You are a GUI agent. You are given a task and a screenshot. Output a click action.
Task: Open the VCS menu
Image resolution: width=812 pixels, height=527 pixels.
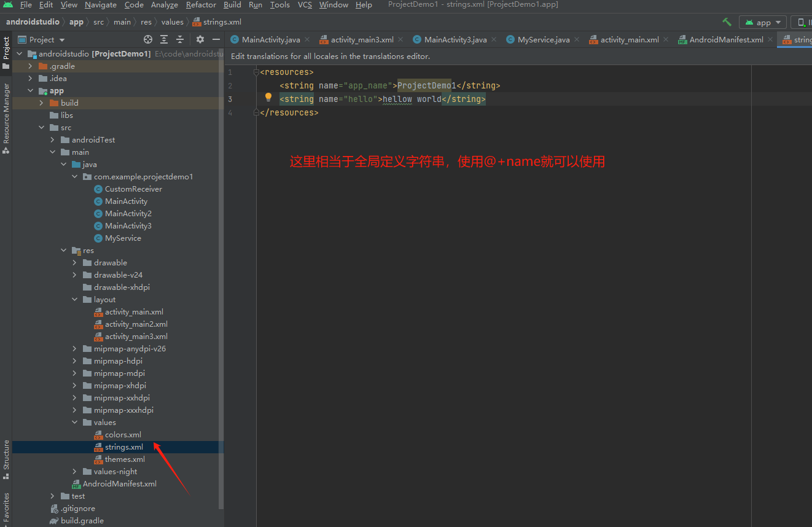[x=305, y=5]
